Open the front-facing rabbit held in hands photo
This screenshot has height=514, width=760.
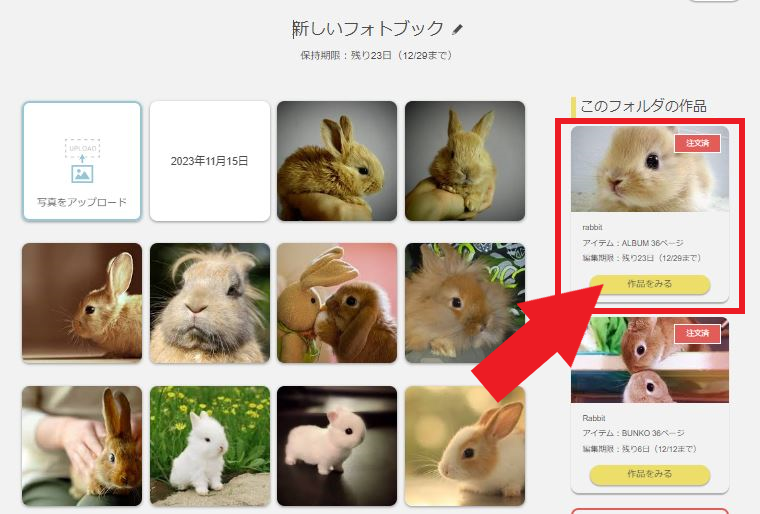pos(465,161)
